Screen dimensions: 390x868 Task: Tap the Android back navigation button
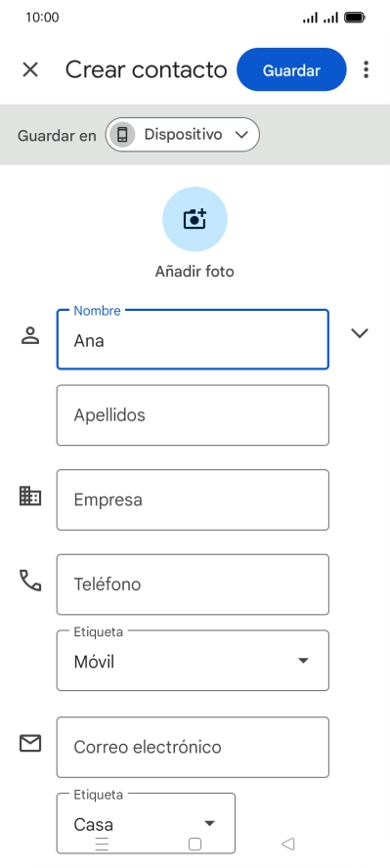[287, 844]
